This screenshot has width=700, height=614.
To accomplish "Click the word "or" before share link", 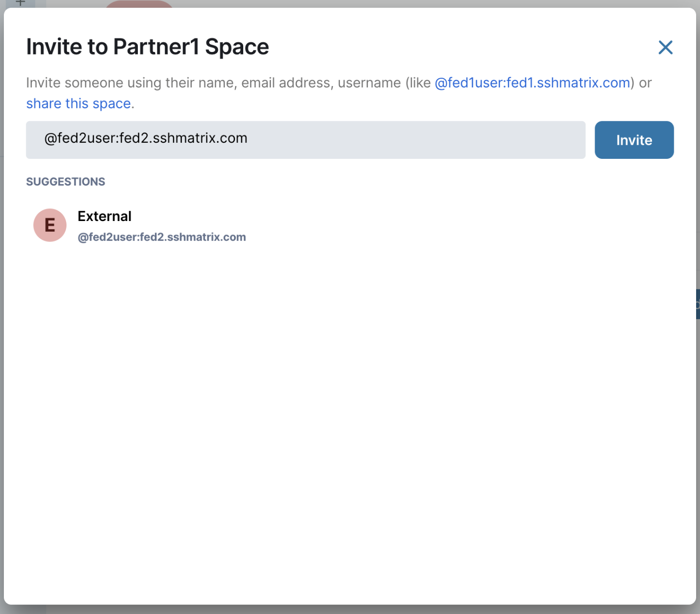I will 645,83.
